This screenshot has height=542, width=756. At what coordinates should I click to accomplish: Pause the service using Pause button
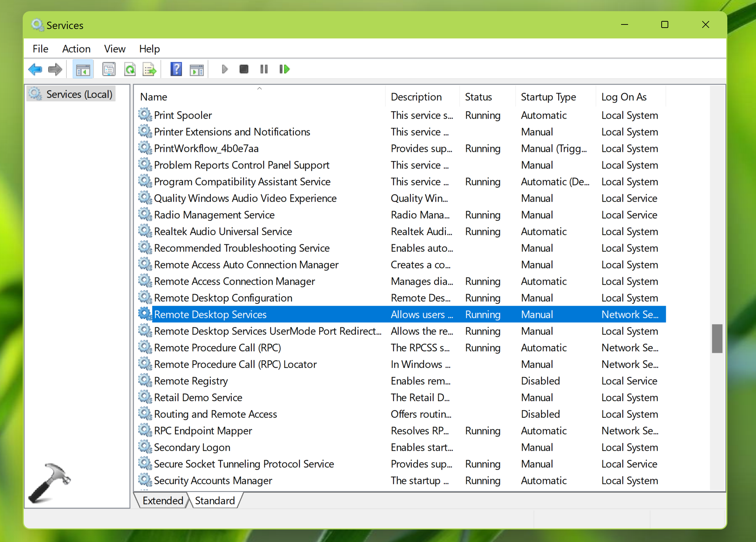264,69
